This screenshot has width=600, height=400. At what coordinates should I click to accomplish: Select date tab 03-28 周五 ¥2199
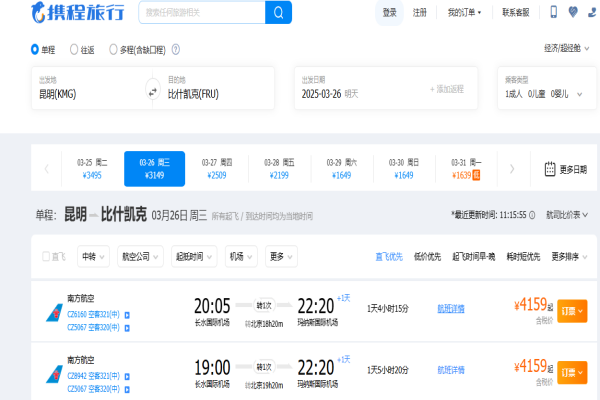coord(279,169)
